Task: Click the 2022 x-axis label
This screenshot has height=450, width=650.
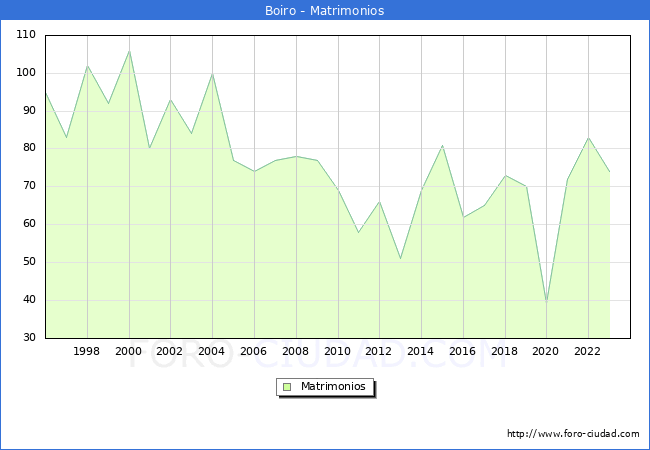Action: tap(588, 351)
